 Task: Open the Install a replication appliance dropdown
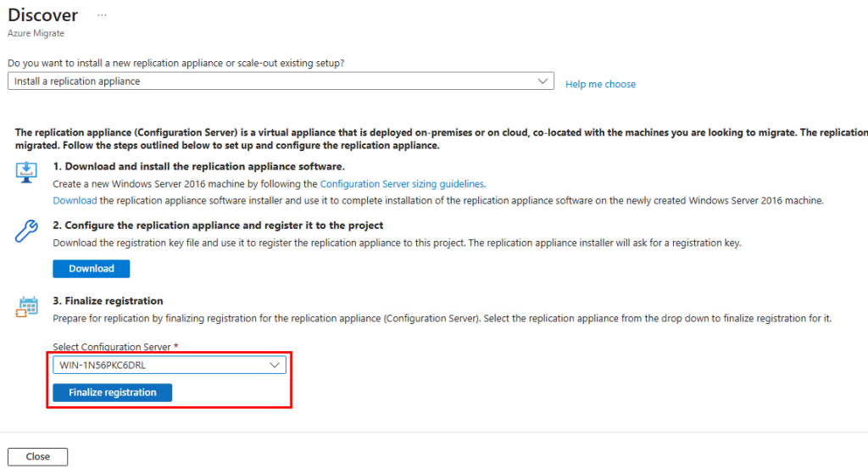coord(281,81)
